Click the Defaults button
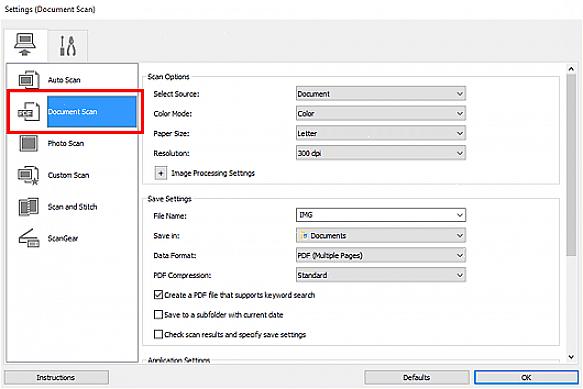This screenshot has height=389, width=583. coord(416,377)
